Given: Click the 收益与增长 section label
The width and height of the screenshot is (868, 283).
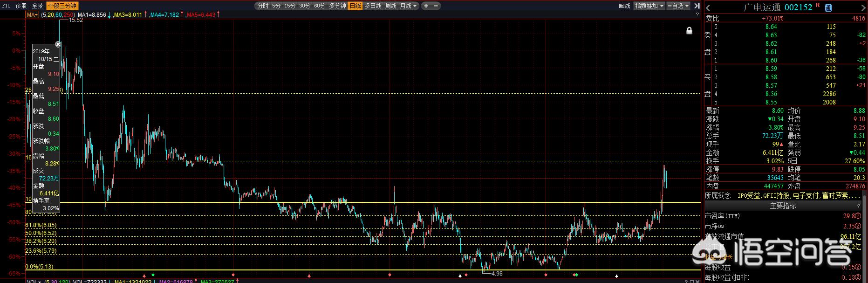Looking at the screenshot, I should coord(719,257).
